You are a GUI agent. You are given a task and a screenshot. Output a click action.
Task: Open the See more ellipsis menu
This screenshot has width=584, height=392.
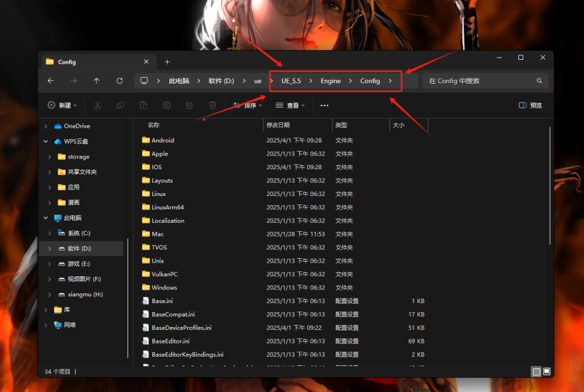tap(325, 105)
